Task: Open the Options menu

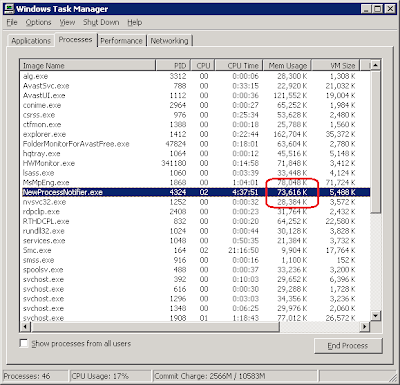Action: click(38, 22)
